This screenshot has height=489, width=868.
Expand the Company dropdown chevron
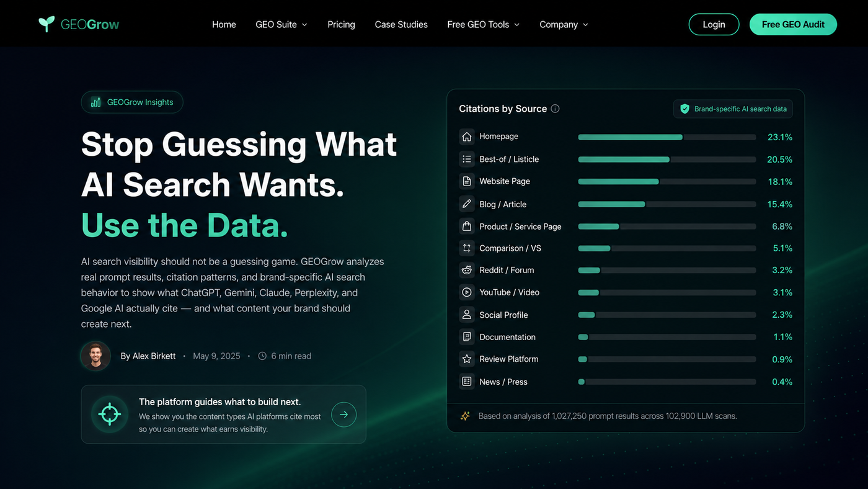[586, 25]
